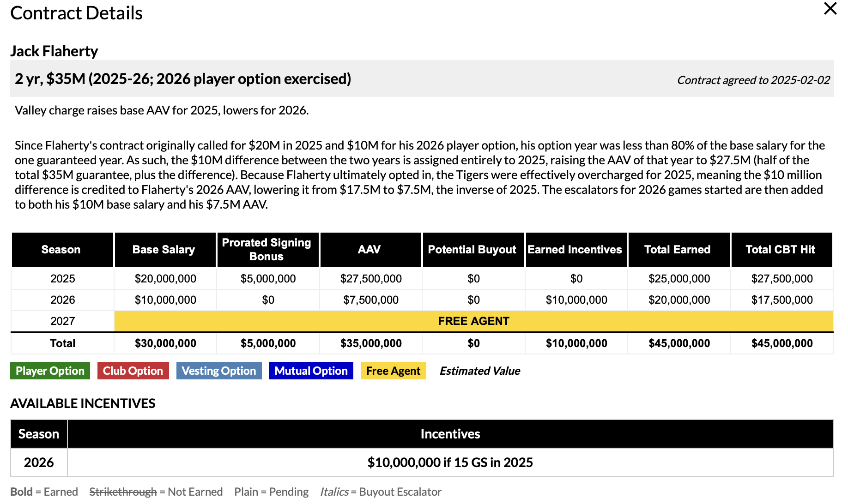Click the green Player Option legend badge
848x504 pixels.
pos(50,371)
